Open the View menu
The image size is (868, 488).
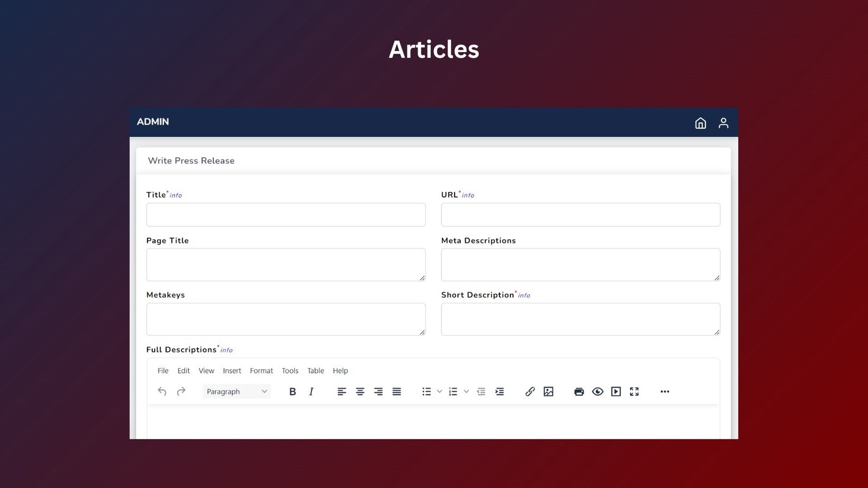click(x=206, y=371)
